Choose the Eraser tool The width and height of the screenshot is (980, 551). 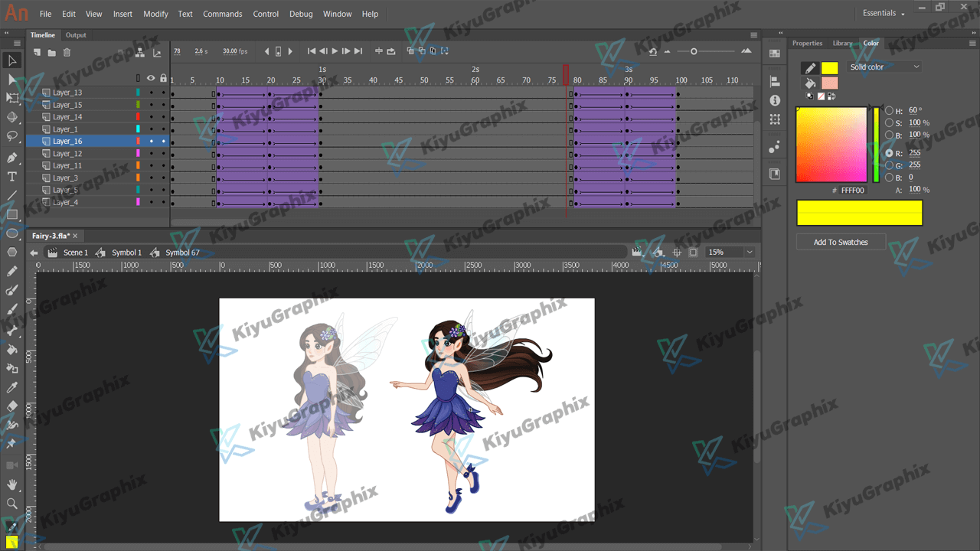click(x=12, y=406)
